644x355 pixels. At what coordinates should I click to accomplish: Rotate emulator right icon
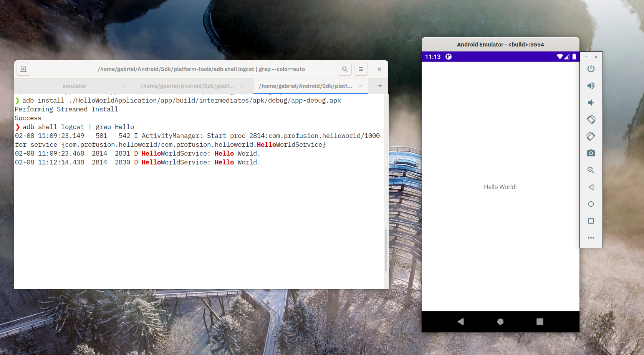(591, 136)
